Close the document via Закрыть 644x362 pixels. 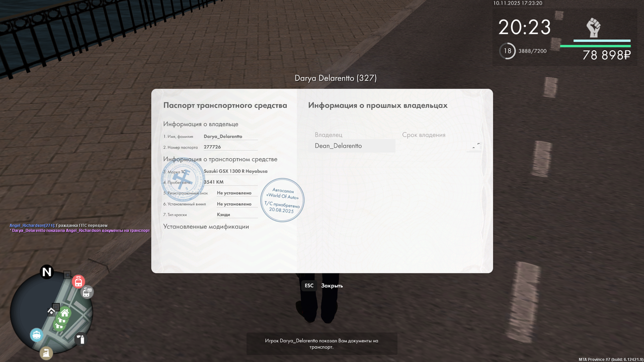(x=332, y=286)
